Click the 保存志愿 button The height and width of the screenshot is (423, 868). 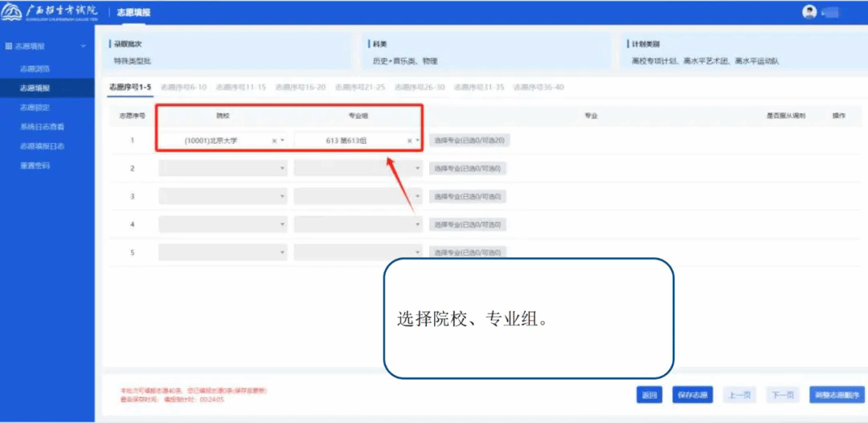click(692, 395)
